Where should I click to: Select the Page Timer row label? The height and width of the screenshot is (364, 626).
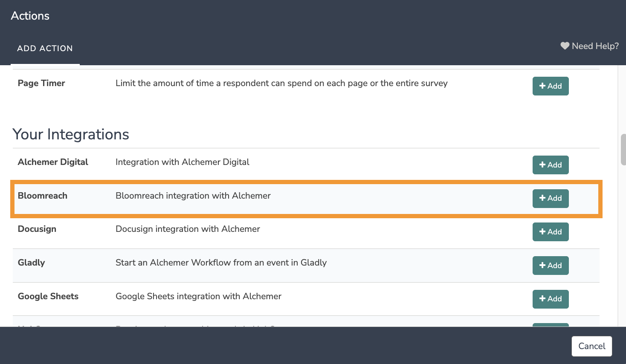point(41,83)
